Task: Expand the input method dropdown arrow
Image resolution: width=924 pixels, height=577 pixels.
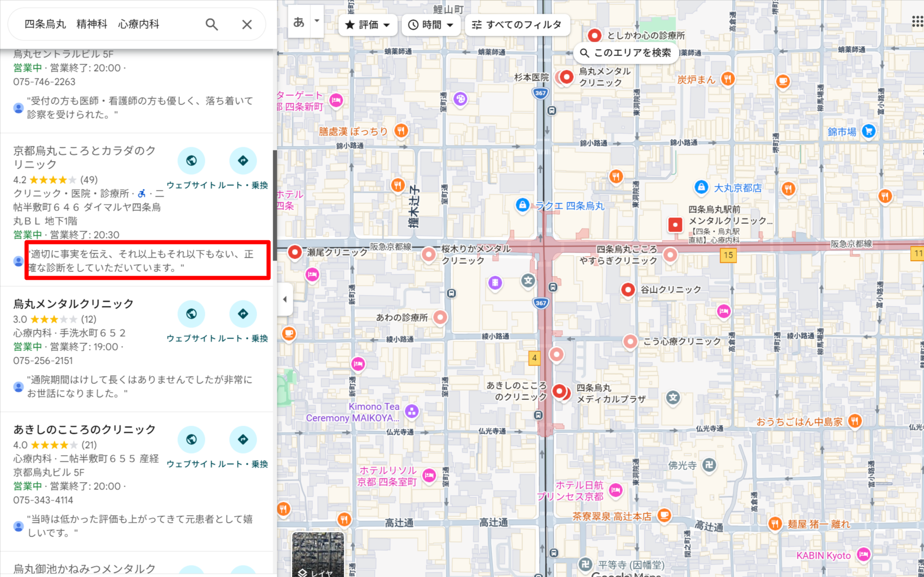Action: coord(317,21)
